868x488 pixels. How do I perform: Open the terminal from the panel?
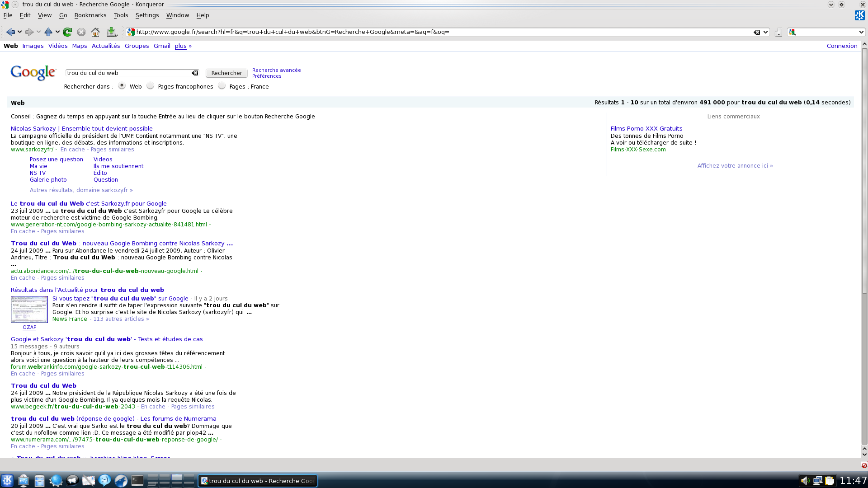click(x=137, y=480)
